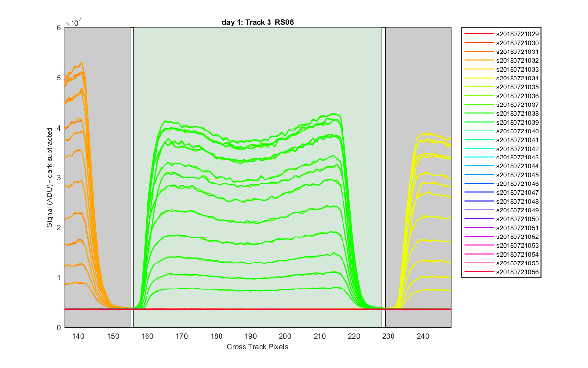Select y-axis tick label 2
Screen dimensions: 588x368
coord(59,228)
